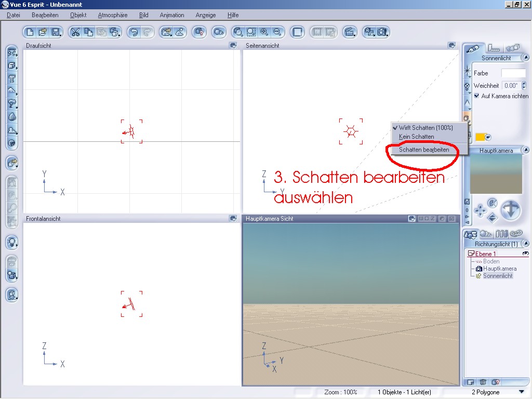Click the camera target icon under Hauptkamera preview
The image size is (532, 399).
(493, 203)
